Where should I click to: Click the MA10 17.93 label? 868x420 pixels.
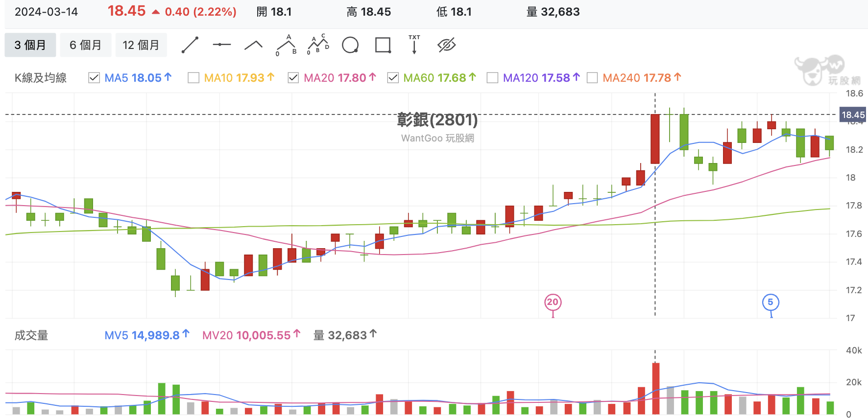point(239,78)
